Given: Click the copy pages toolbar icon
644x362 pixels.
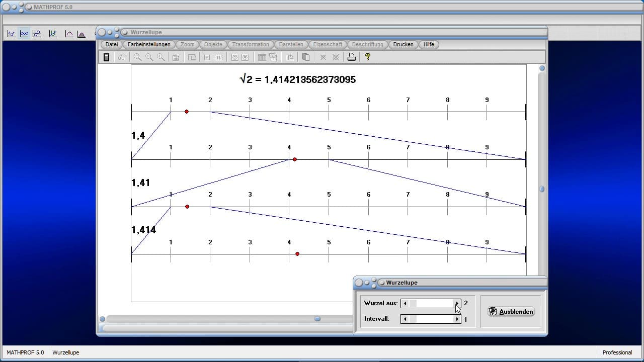Looking at the screenshot, I should pos(305,57).
